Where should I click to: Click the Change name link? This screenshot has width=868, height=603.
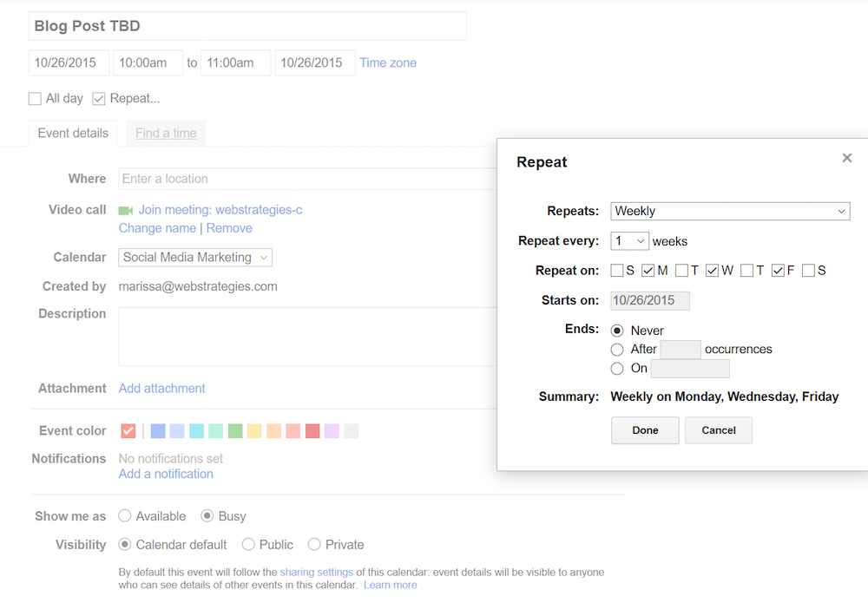point(157,228)
